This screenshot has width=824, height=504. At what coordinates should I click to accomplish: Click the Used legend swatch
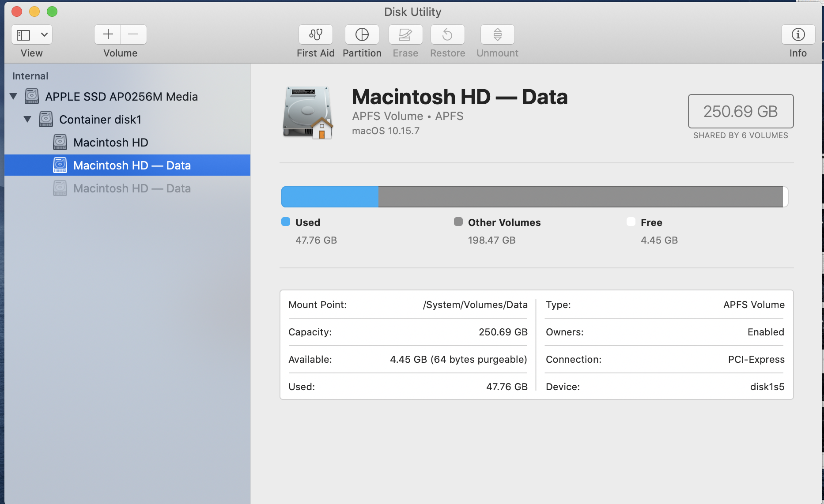pyautogui.click(x=285, y=222)
